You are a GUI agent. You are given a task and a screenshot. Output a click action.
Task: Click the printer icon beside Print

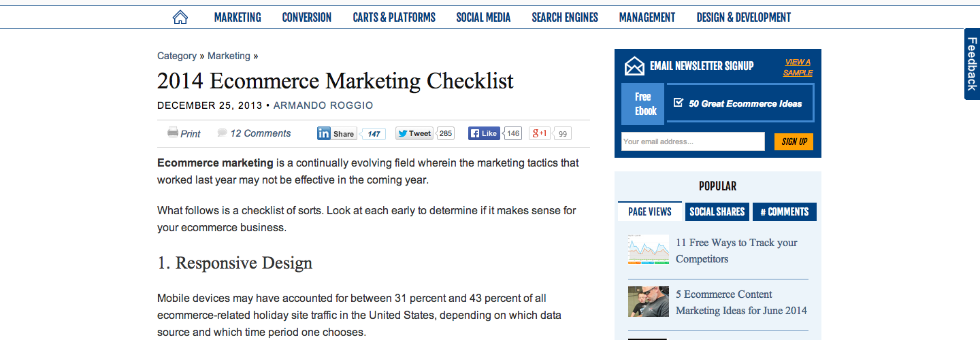click(173, 133)
